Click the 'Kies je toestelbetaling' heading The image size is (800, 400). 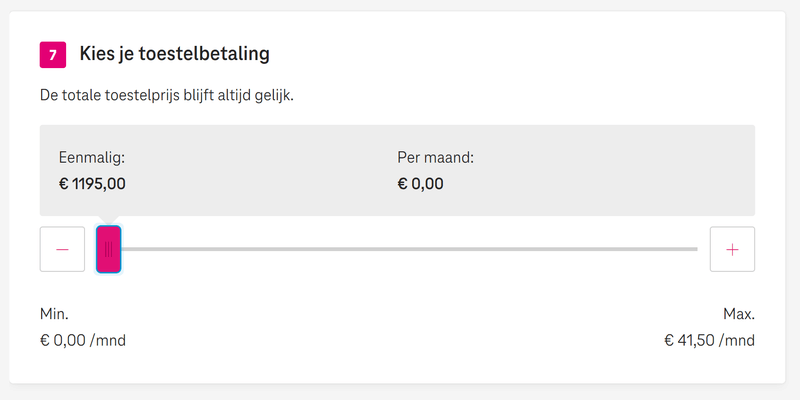175,54
